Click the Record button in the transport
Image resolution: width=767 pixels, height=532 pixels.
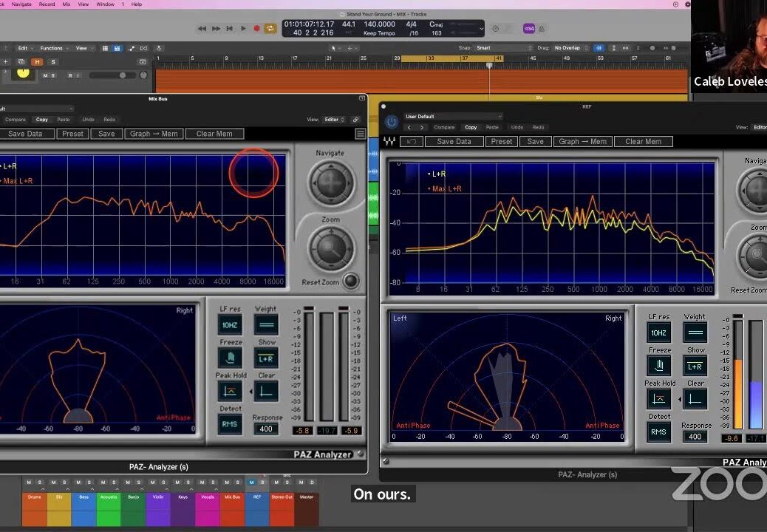click(257, 28)
